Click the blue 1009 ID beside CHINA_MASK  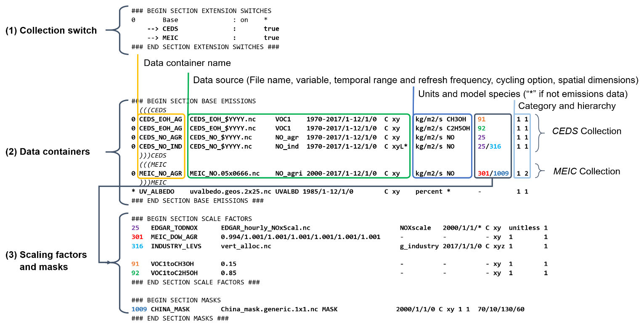(x=139, y=309)
